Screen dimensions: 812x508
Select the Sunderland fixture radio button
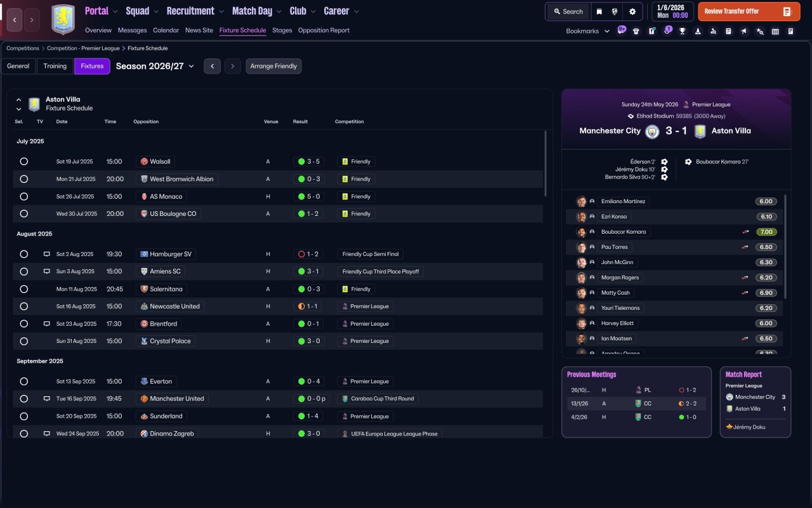point(23,417)
